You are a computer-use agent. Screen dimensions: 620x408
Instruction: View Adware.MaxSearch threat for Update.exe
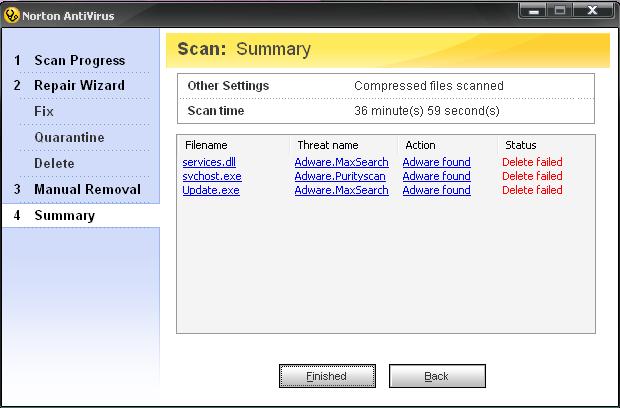coord(341,190)
